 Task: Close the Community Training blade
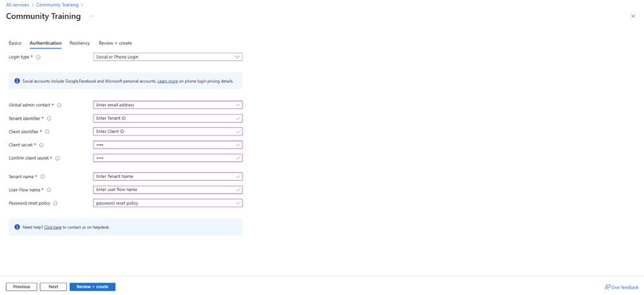(x=633, y=16)
